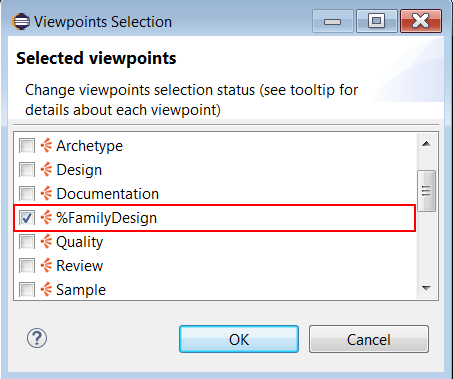Click the Sample viewpoint icon
The height and width of the screenshot is (379, 453).
47,289
